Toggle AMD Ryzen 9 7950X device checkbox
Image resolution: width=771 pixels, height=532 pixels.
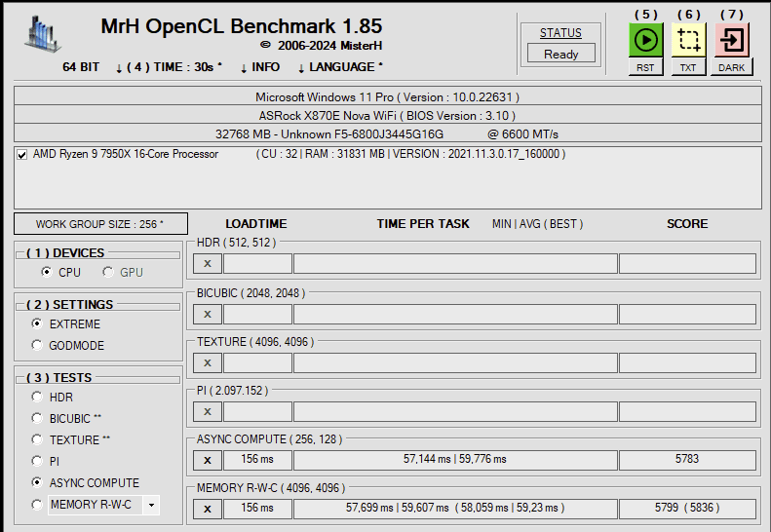click(21, 154)
